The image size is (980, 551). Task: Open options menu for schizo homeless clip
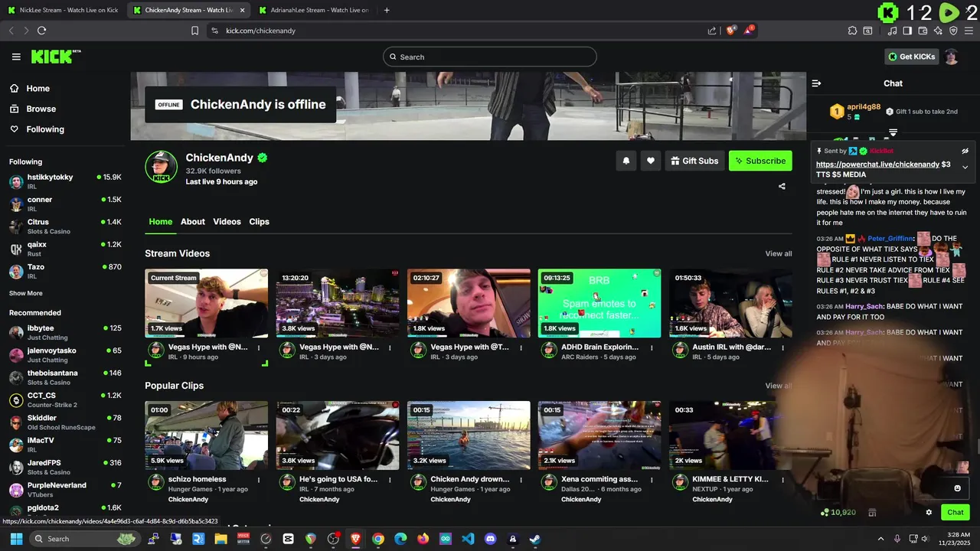click(259, 480)
